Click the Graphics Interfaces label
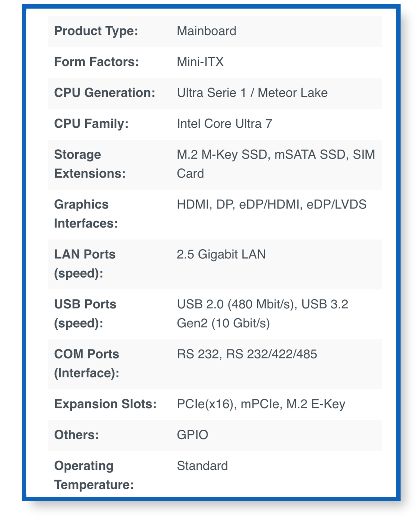This screenshot has height=521, width=420. click(86, 214)
